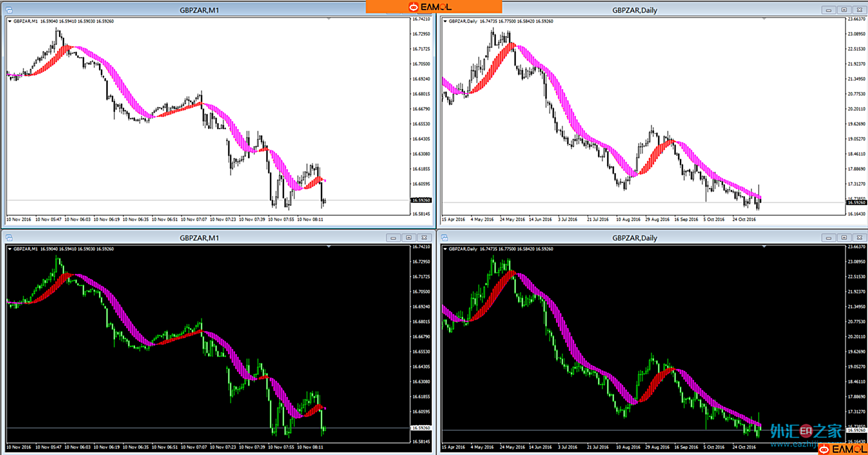The width and height of the screenshot is (868, 455).
Task: Click price 16.70500 on white M1 chart axis
Action: click(421, 64)
